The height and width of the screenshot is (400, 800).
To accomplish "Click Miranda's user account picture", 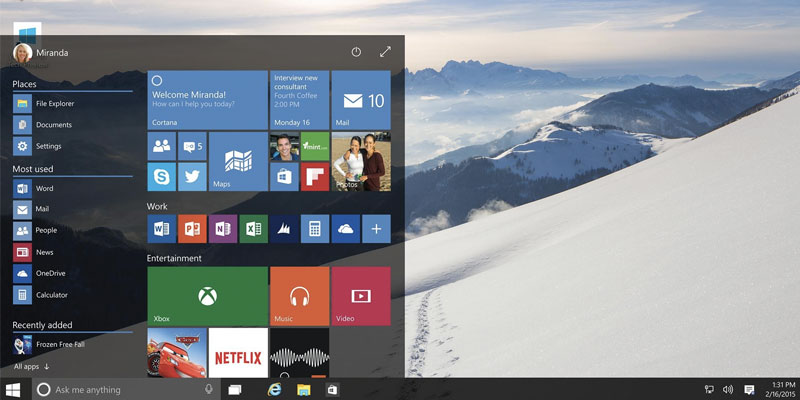I will point(22,53).
